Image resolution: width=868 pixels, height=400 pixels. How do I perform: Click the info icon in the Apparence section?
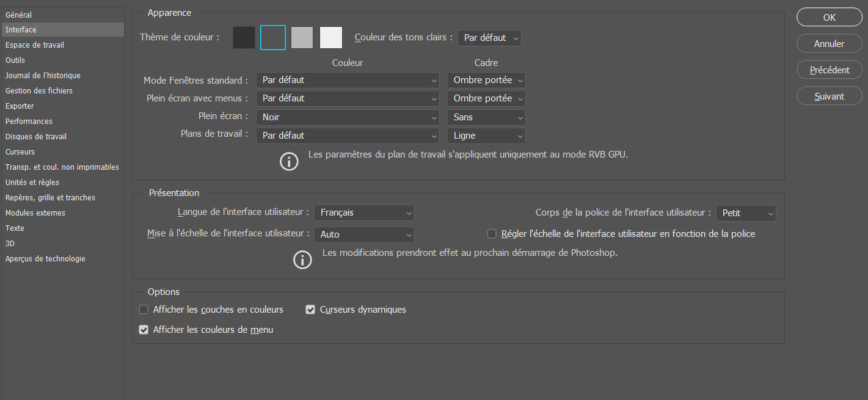pos(289,161)
